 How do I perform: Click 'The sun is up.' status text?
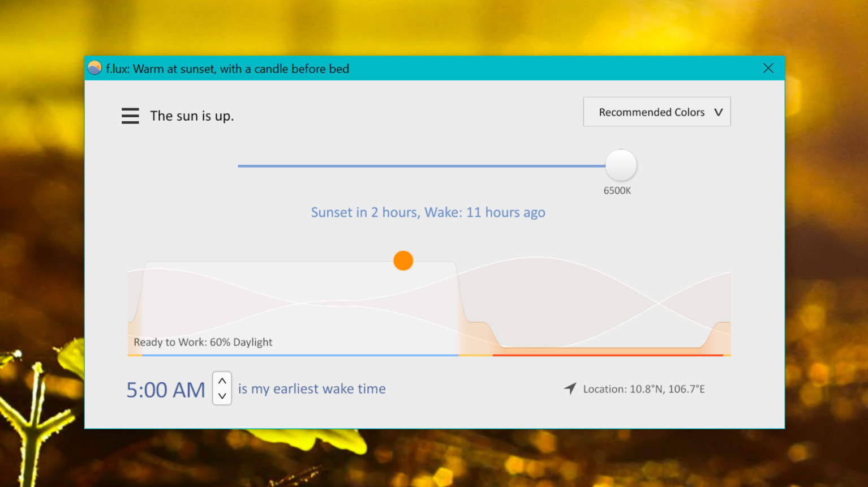pos(192,116)
